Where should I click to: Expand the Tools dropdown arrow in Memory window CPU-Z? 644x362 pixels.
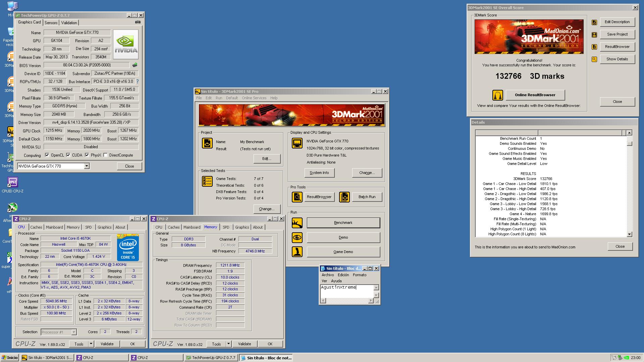pos(228,344)
